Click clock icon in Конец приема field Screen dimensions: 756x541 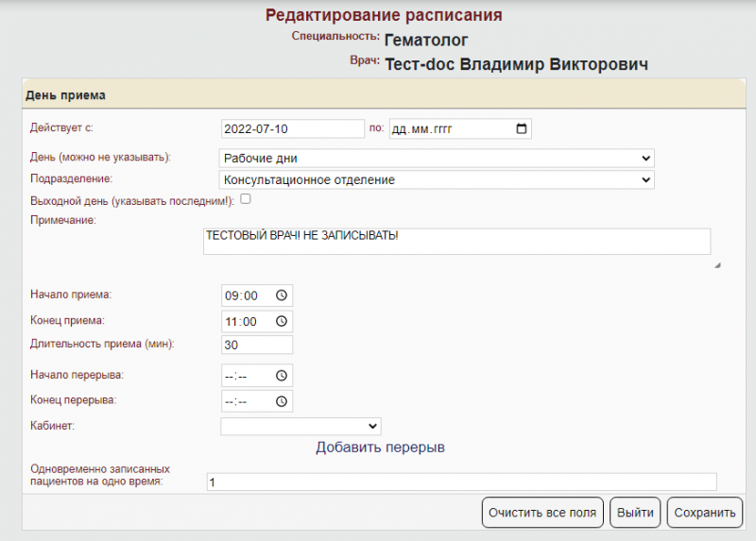click(x=281, y=322)
